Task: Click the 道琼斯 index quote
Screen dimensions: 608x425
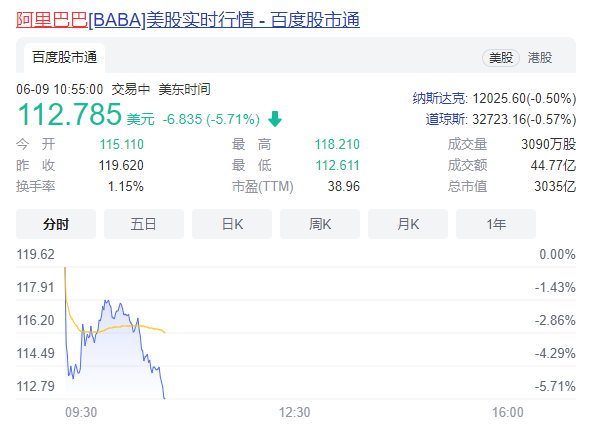Action: coord(501,119)
